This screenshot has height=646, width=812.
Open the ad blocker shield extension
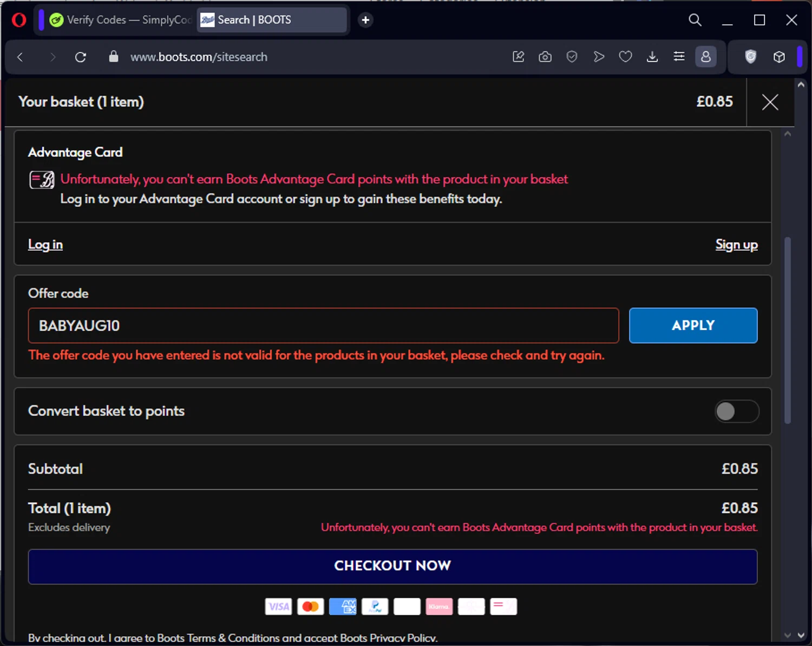pyautogui.click(x=750, y=56)
